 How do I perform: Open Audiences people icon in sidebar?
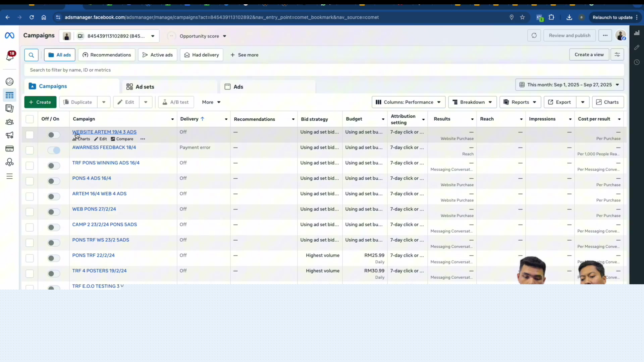(x=9, y=122)
